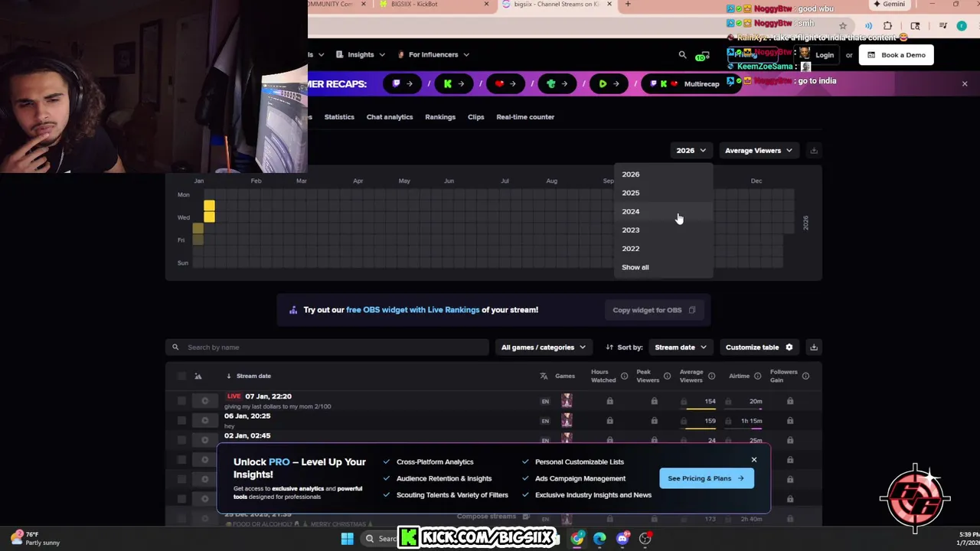Expand the For Influencers menu
The width and height of the screenshot is (980, 551).
pyautogui.click(x=433, y=55)
